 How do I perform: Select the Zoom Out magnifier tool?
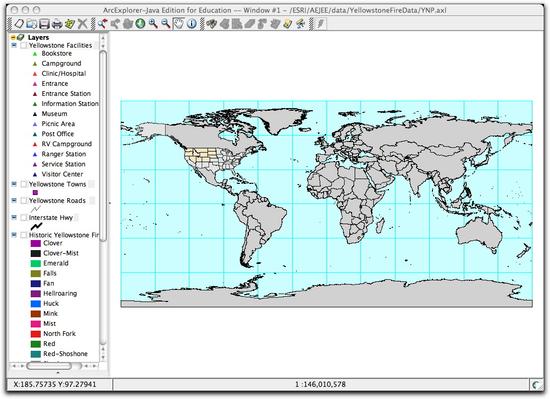pos(166,24)
